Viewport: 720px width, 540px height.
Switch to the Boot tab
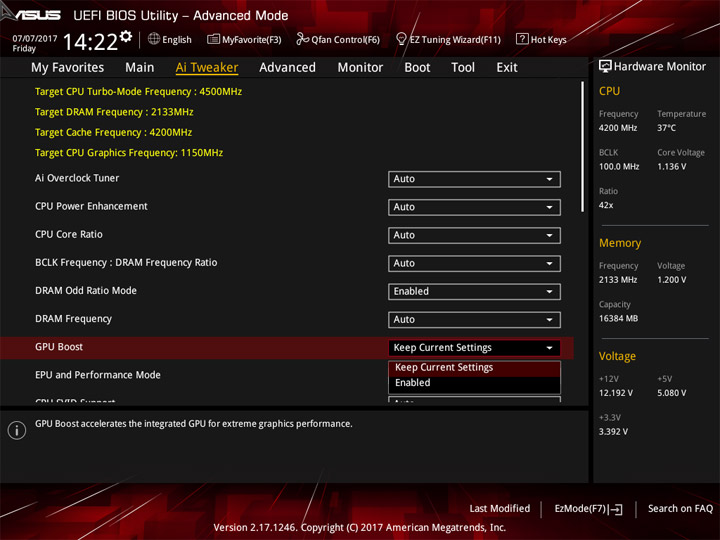click(417, 68)
